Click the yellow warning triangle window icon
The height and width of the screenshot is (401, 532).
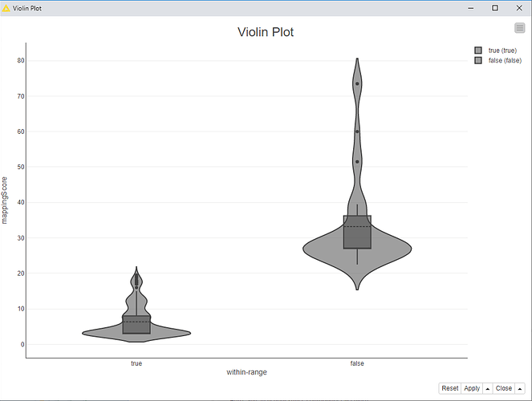coord(6,8)
